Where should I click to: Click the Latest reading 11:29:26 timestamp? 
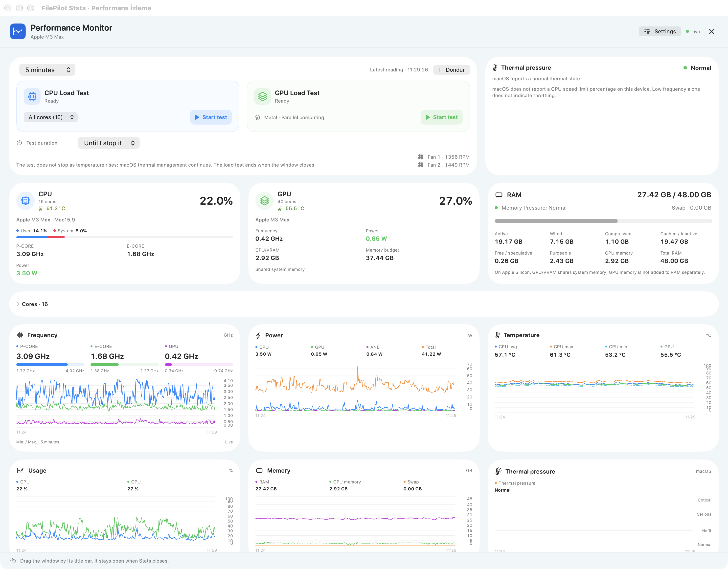point(399,70)
